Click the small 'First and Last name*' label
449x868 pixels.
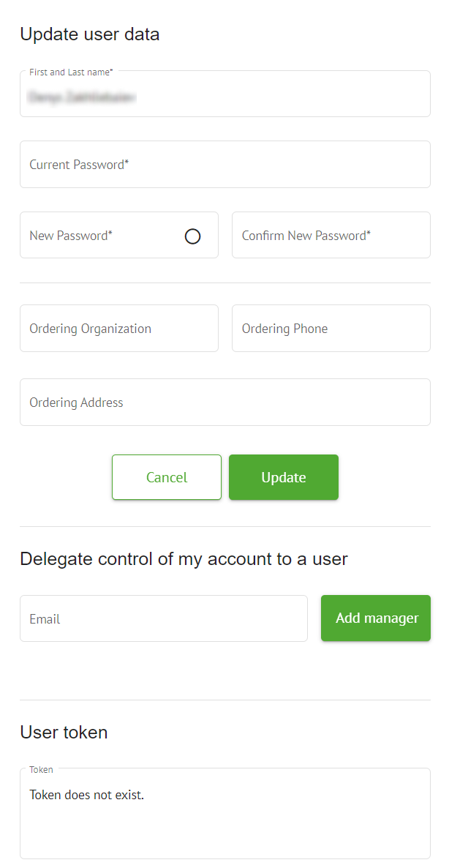pyautogui.click(x=71, y=72)
